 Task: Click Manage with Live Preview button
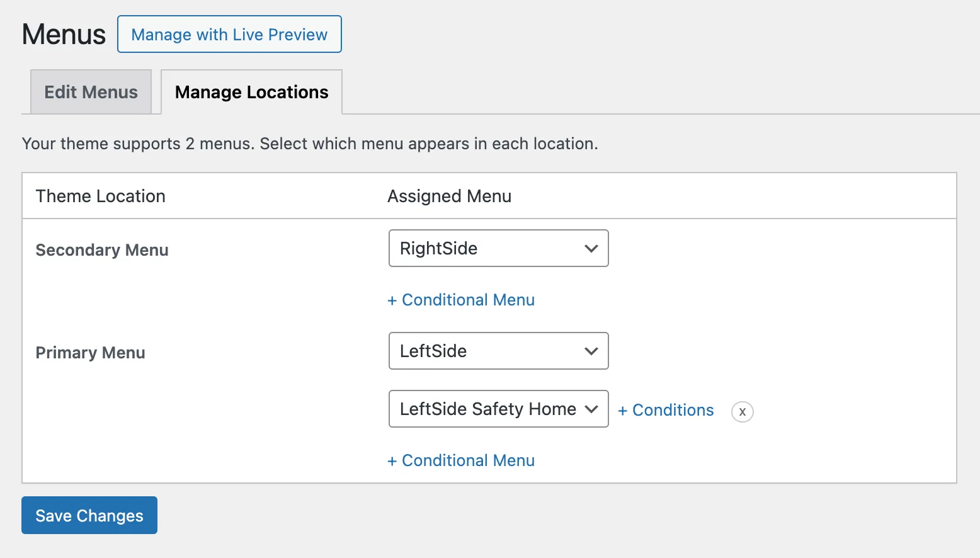click(229, 34)
